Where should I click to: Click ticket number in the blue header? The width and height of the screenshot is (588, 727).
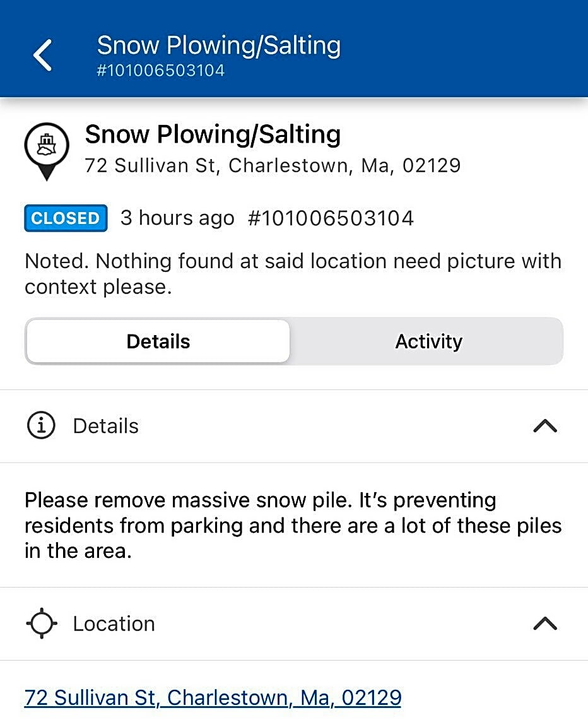pos(160,70)
